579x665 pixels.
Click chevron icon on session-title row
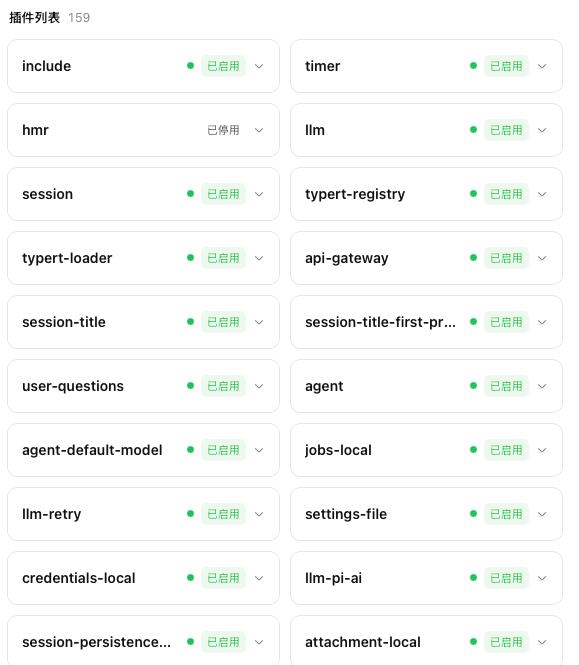259,322
